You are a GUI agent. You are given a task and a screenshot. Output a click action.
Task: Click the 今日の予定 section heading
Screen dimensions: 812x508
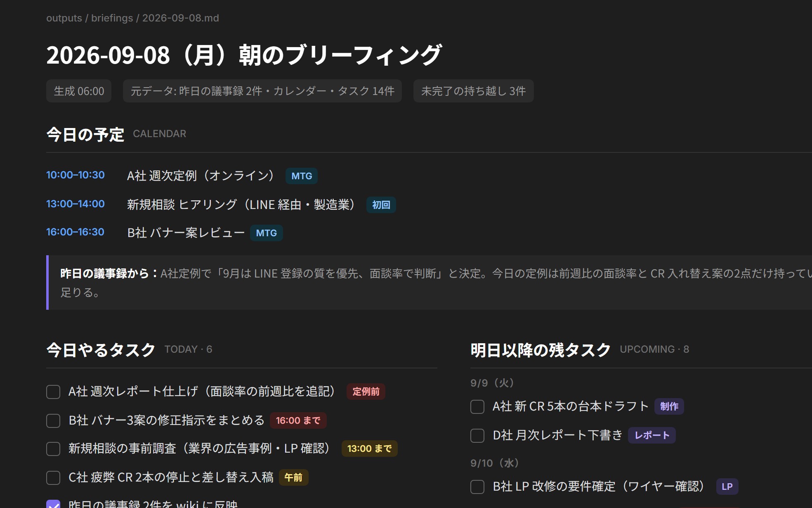pyautogui.click(x=85, y=135)
